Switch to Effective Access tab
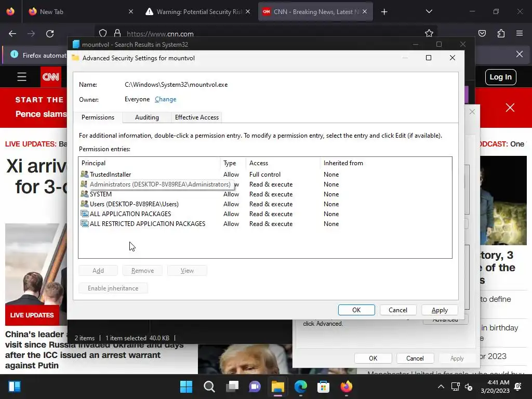 pos(197,117)
